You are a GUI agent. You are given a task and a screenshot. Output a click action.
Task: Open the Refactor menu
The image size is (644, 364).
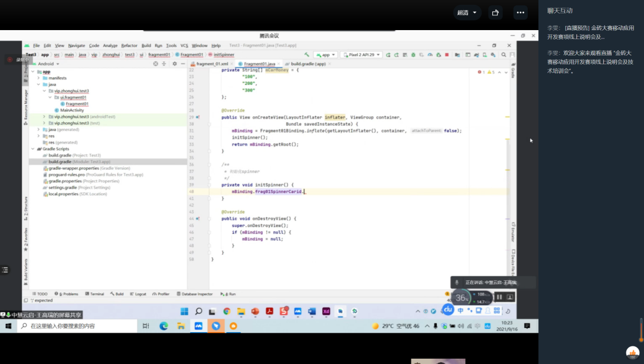[x=129, y=45]
